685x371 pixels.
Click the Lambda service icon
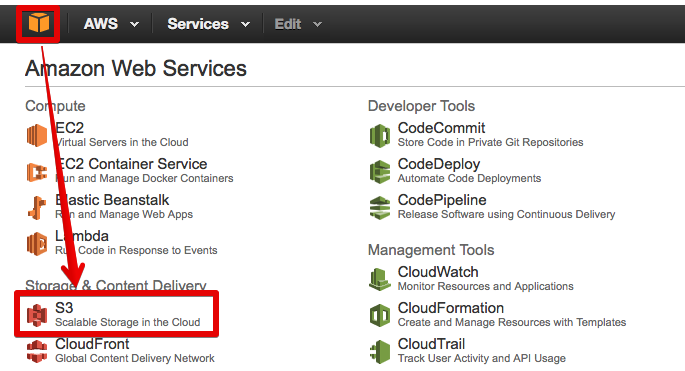point(37,243)
